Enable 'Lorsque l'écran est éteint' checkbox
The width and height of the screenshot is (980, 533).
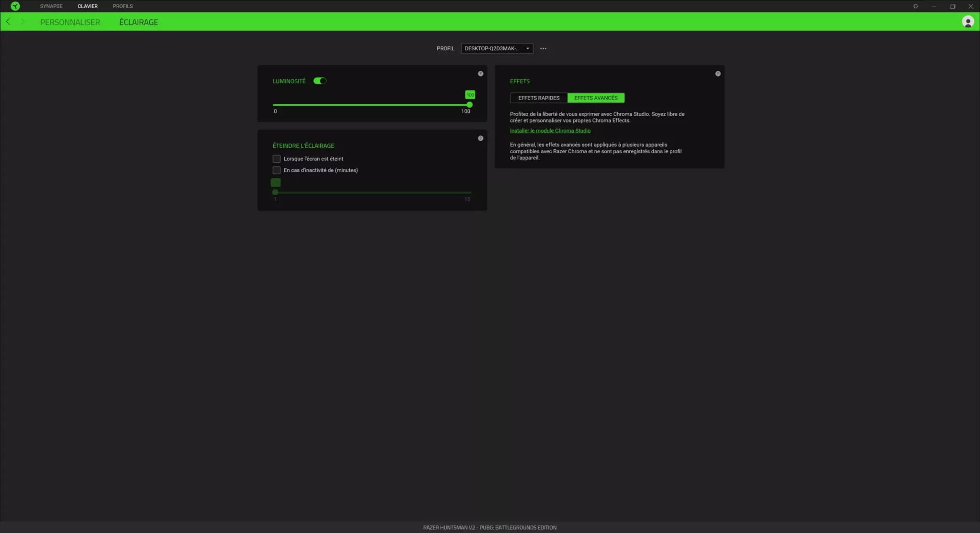277,158
